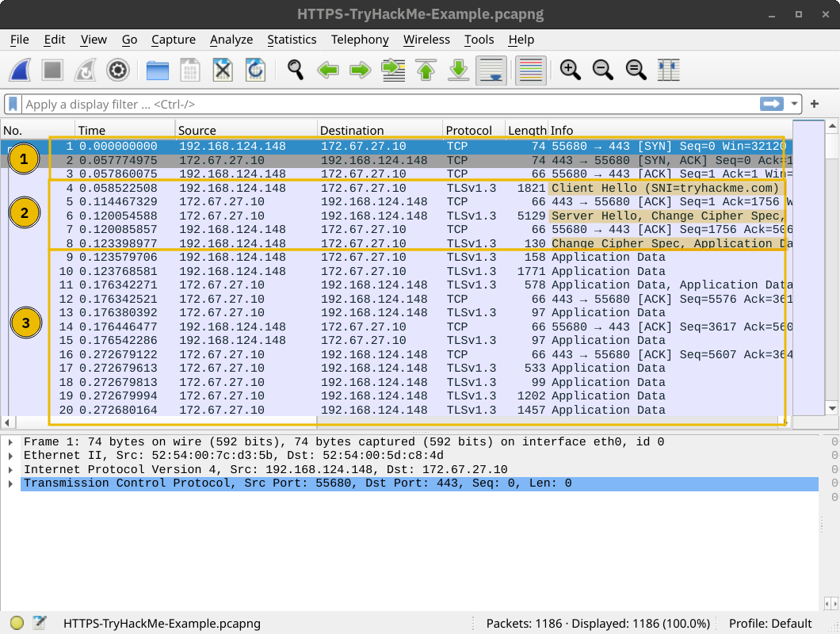Go to the first packet

tap(426, 70)
